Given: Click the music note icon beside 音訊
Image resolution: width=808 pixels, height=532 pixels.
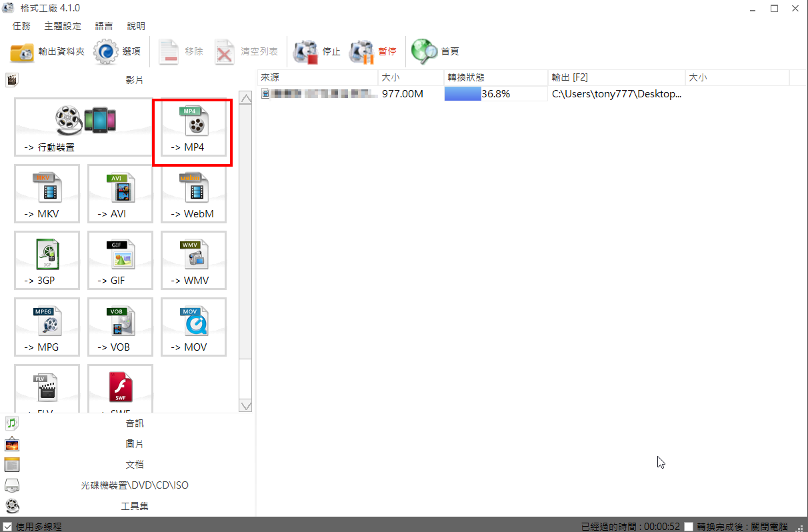Looking at the screenshot, I should point(12,423).
